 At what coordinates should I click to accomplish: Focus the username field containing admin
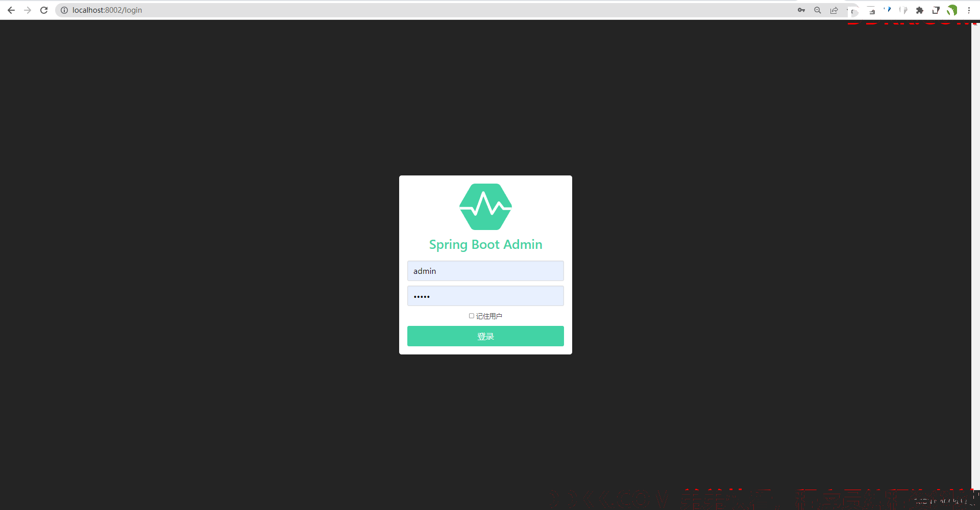(485, 271)
